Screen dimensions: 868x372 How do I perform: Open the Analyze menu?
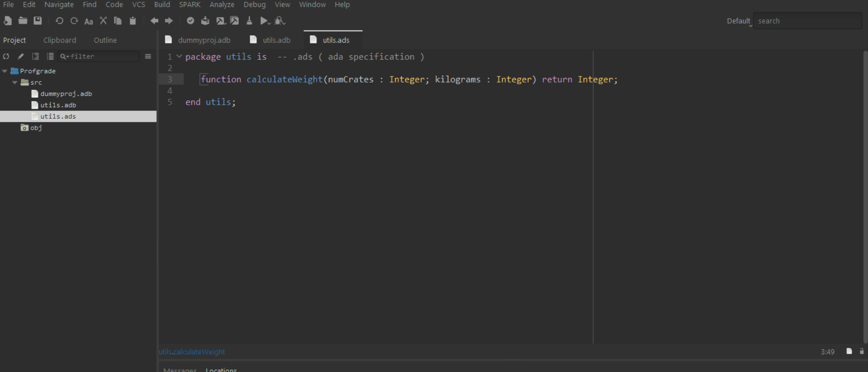point(222,5)
